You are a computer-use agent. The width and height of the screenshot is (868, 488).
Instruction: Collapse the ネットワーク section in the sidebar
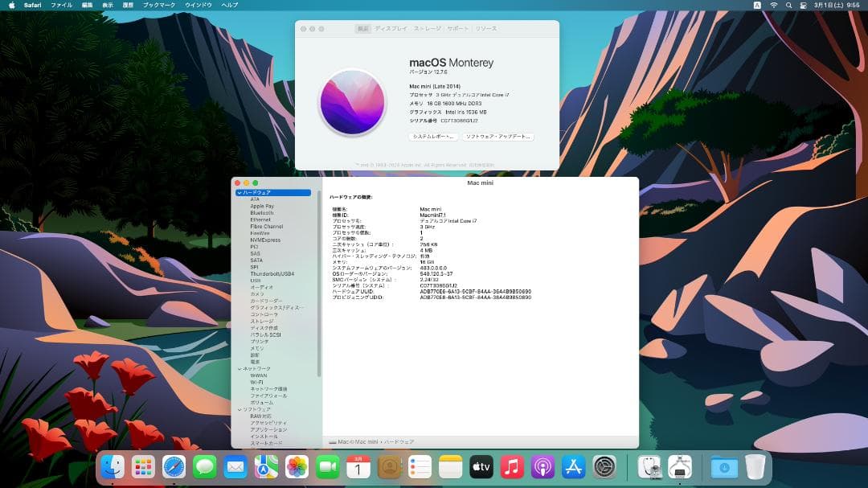click(239, 370)
